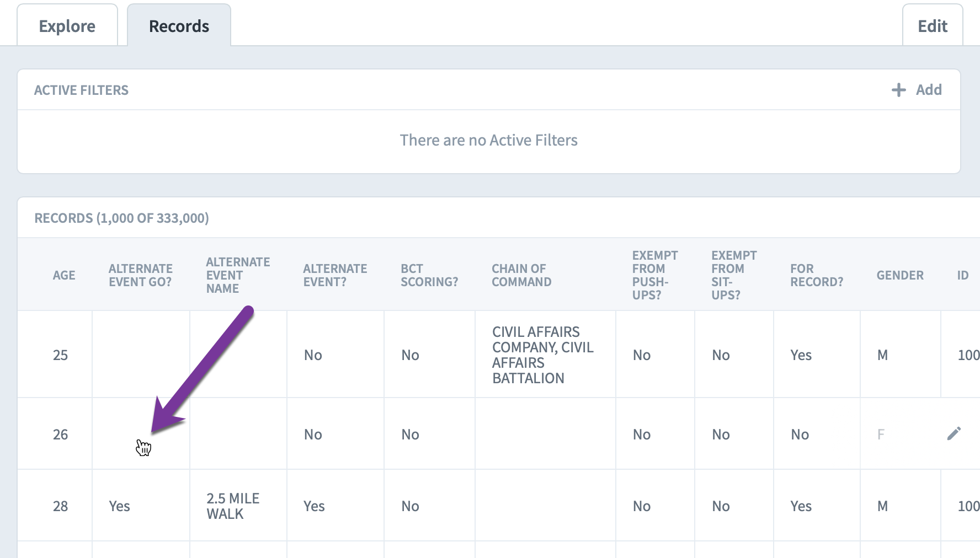Viewport: 980px width, 558px height.
Task: Select the Records tab
Action: (179, 26)
